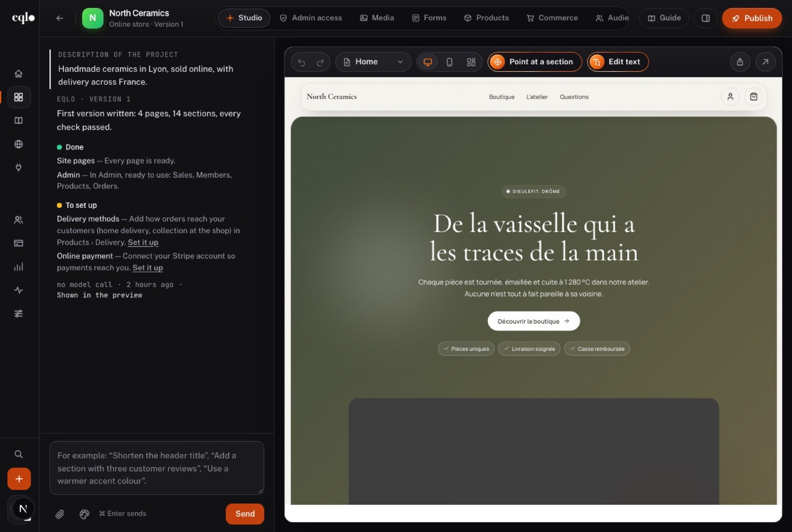Attach a file with the paperclip icon
Viewport: 792px width, 532px height.
[60, 514]
